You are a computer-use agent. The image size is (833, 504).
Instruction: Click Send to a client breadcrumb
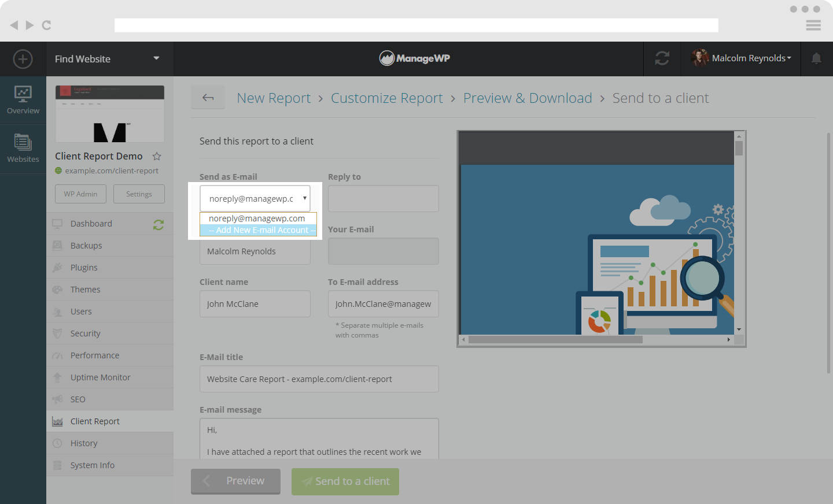[x=661, y=98]
